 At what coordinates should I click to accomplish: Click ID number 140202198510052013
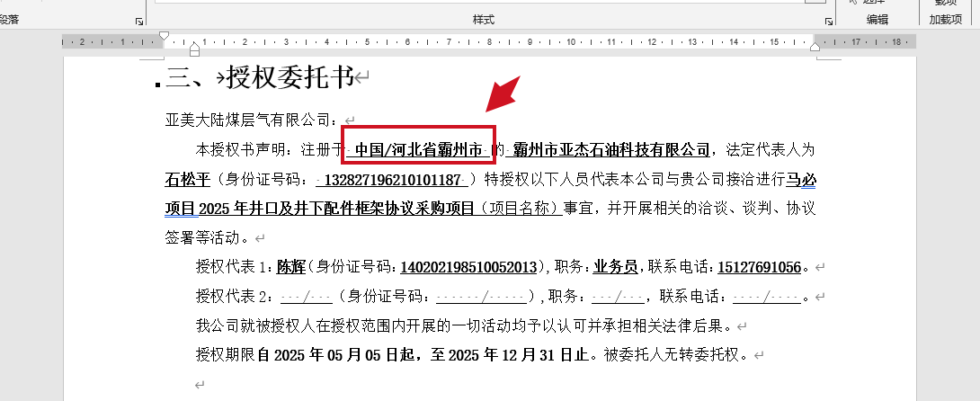(x=468, y=267)
